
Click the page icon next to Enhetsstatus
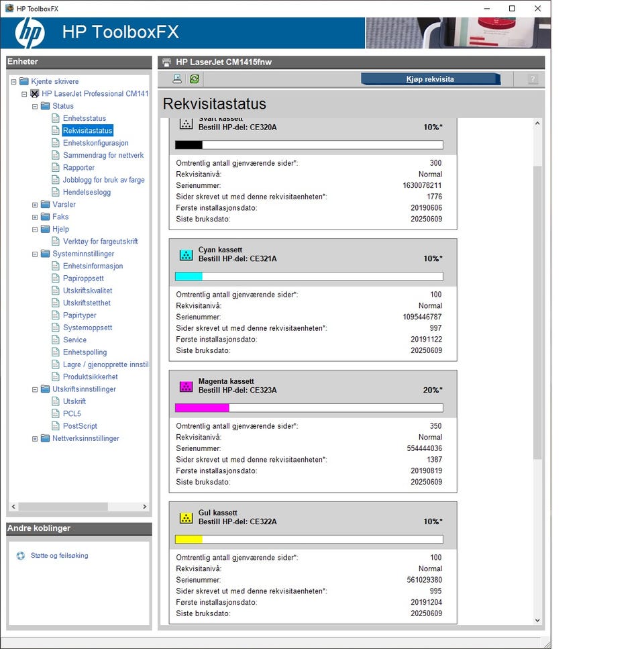[x=56, y=118]
